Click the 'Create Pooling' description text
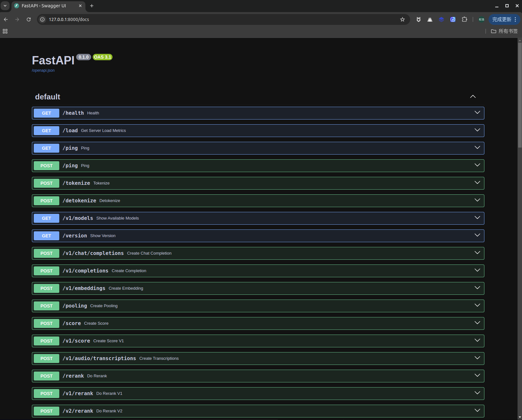522x420 pixels. pos(104,306)
